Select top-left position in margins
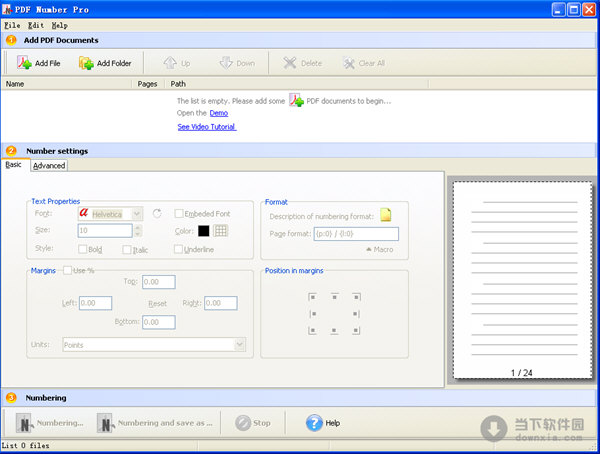 (312, 297)
